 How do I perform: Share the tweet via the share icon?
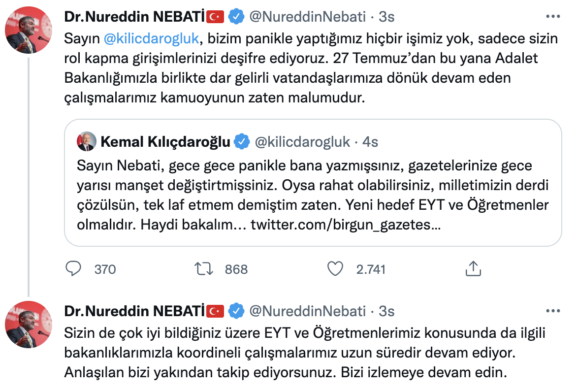474,269
